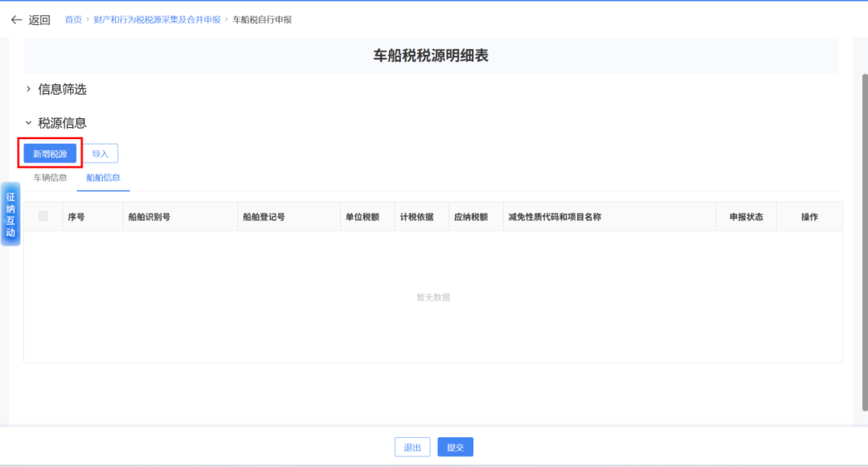
Task: Go back via 返回 label
Action: 39,20
